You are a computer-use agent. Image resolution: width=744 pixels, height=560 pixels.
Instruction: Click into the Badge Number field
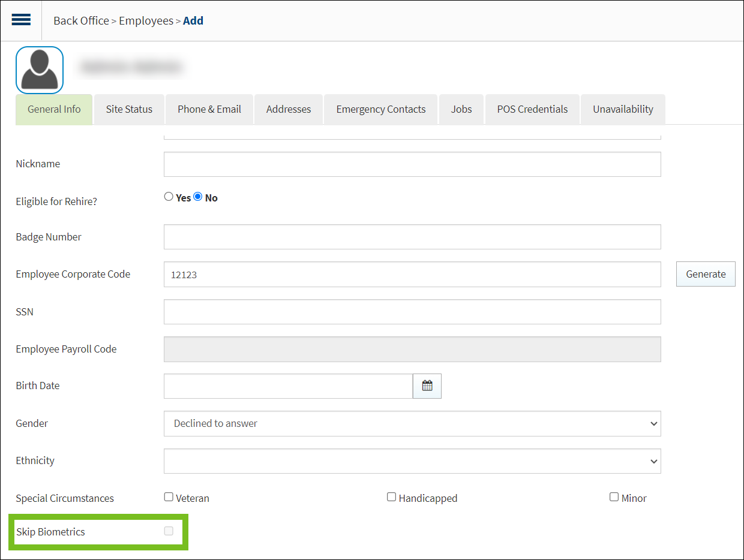412,237
